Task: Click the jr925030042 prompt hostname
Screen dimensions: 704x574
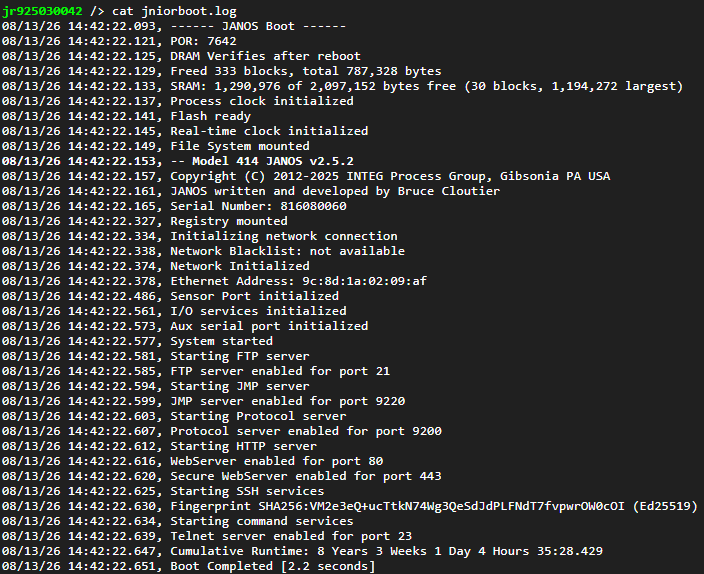Action: point(42,11)
